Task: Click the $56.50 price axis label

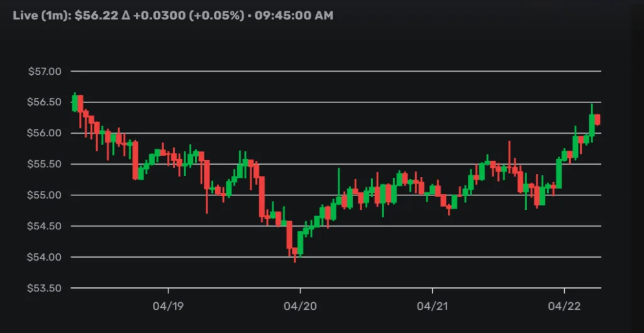Action: [x=45, y=102]
